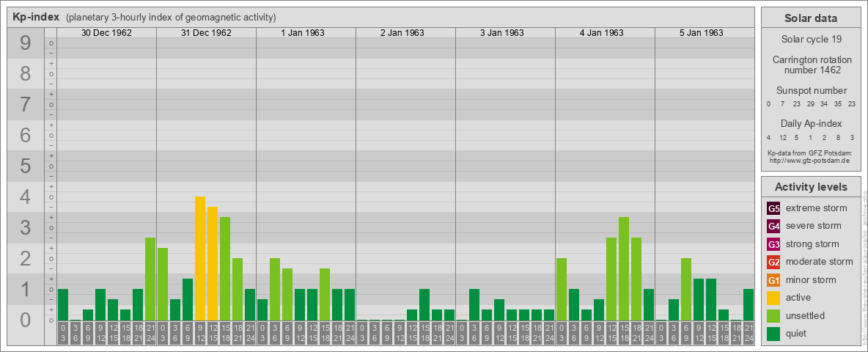The height and width of the screenshot is (352, 868).
Task: Click the 'Sunspot number' label
Action: (811, 91)
